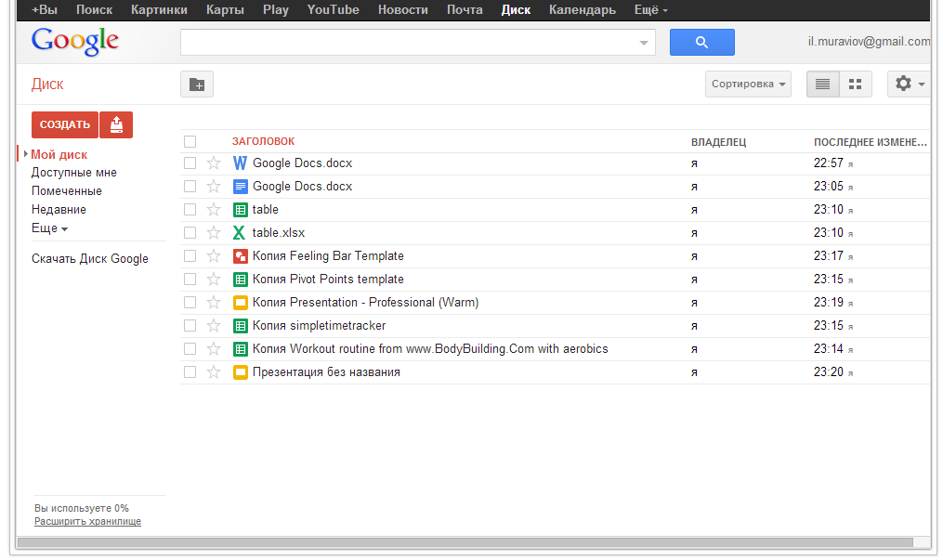Viewport: 943px width, 560px height.
Task: Click the blue search magnifier button
Action: 701,43
